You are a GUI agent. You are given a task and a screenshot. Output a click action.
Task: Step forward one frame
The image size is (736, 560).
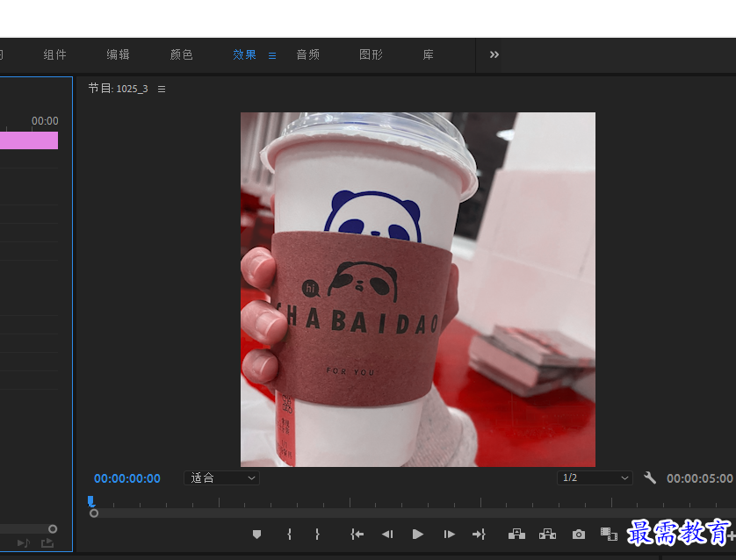(449, 535)
